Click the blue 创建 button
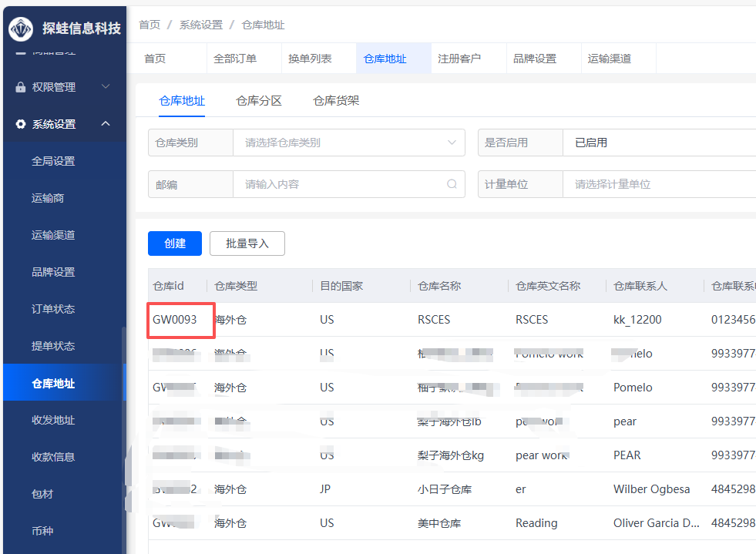 175,243
